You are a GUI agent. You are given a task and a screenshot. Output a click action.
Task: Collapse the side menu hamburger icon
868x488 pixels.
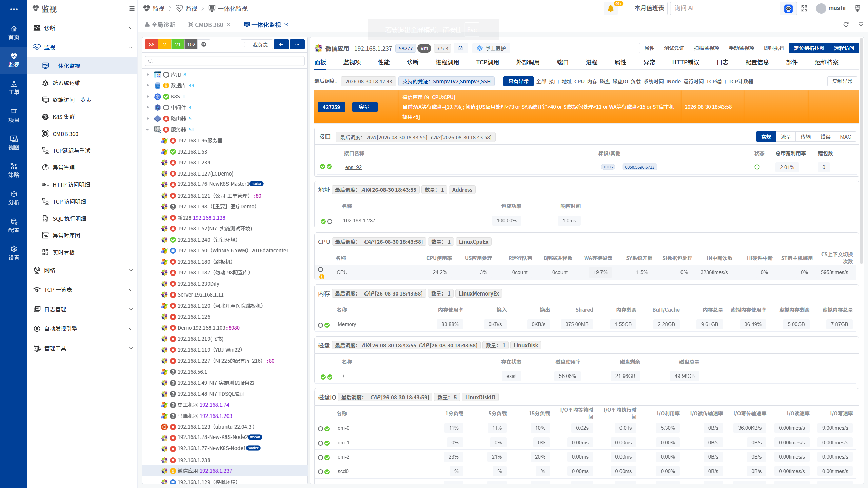point(132,8)
